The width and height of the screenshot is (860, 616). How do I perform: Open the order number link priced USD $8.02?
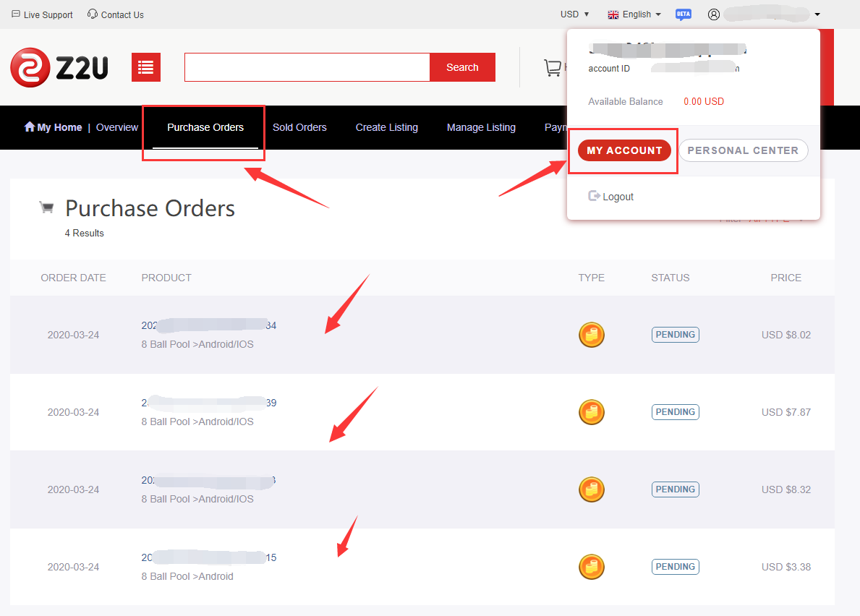tap(209, 325)
